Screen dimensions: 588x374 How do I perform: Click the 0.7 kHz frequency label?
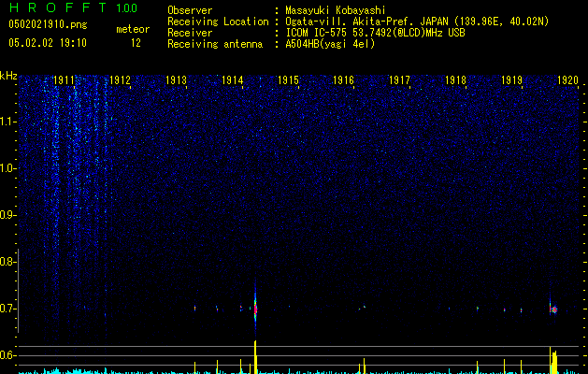tap(8, 309)
